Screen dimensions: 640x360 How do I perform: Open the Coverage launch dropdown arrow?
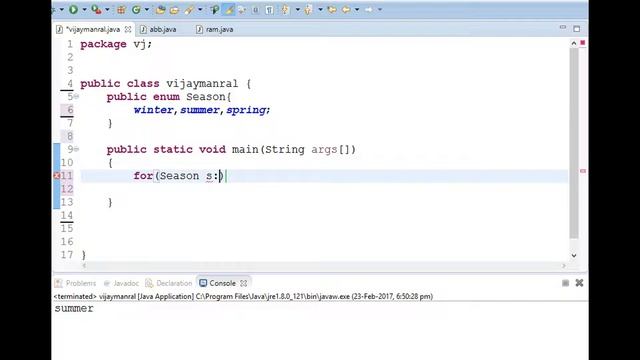pyautogui.click(x=107, y=9)
